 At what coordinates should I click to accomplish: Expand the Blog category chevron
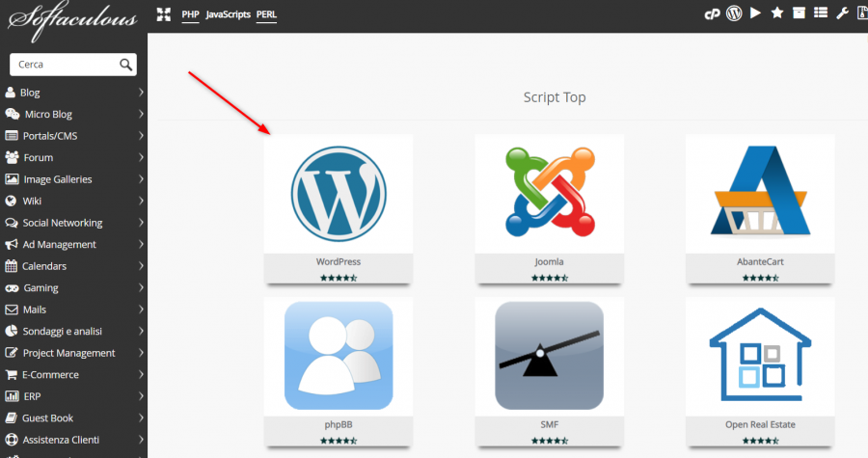141,93
